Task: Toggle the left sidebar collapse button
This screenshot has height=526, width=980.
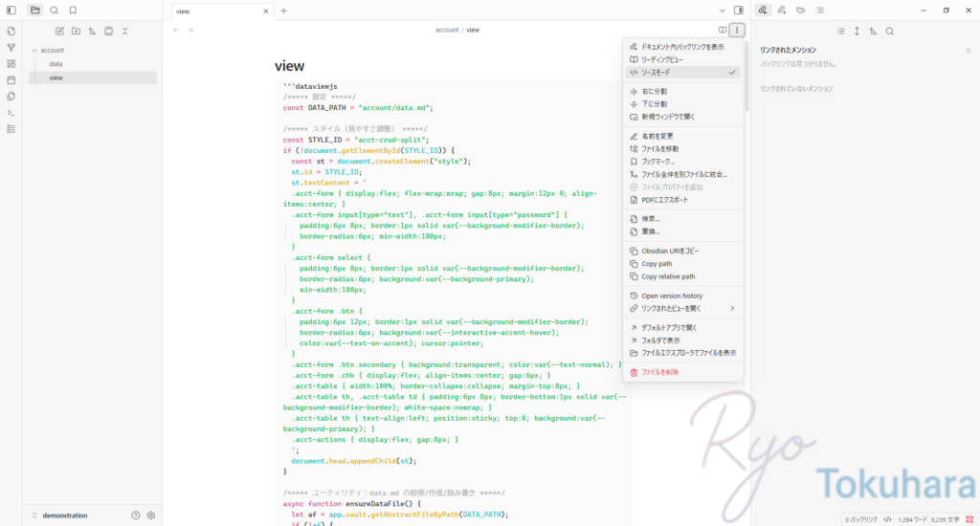Action: [x=11, y=11]
